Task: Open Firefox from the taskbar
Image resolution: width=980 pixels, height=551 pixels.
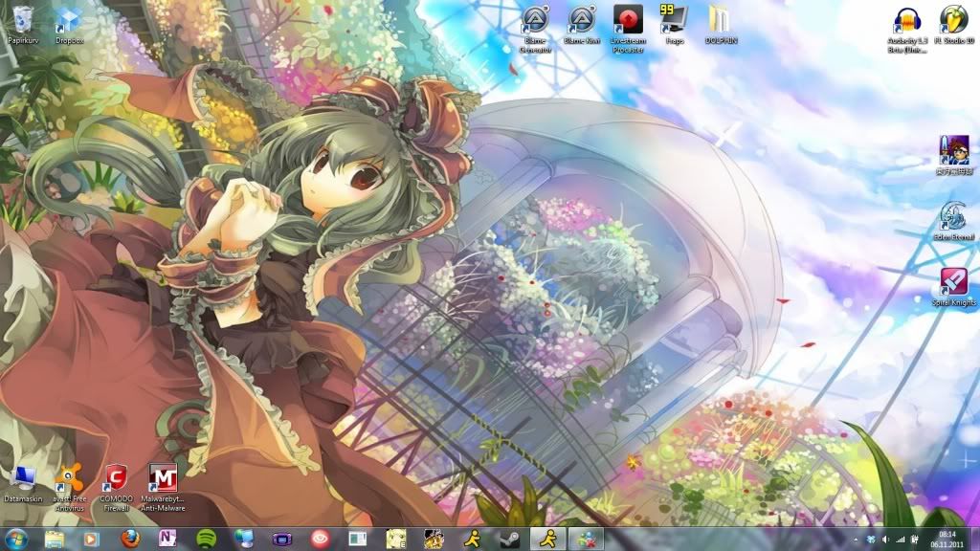Action: [x=130, y=539]
